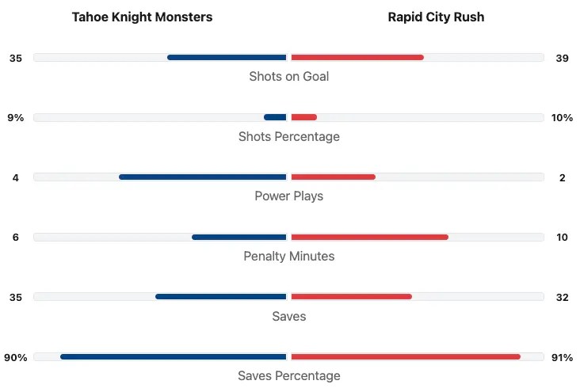Select the Penalty Minutes label
This screenshot has width=580, height=392.
click(x=289, y=256)
